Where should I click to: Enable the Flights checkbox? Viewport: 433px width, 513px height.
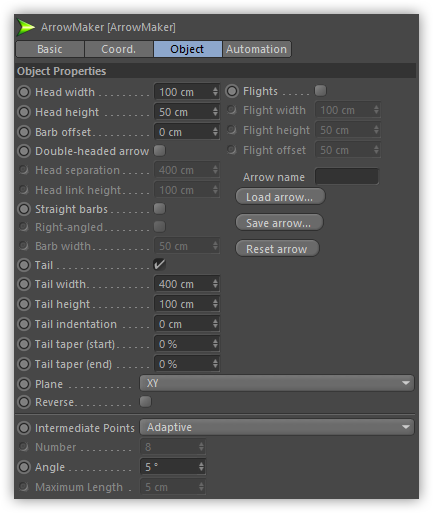321,90
